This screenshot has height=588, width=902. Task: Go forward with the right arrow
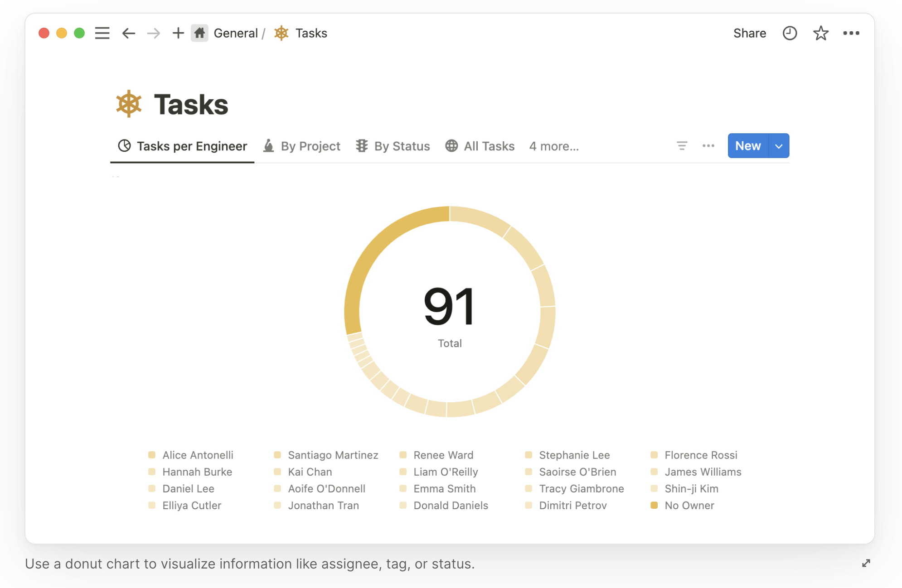154,33
